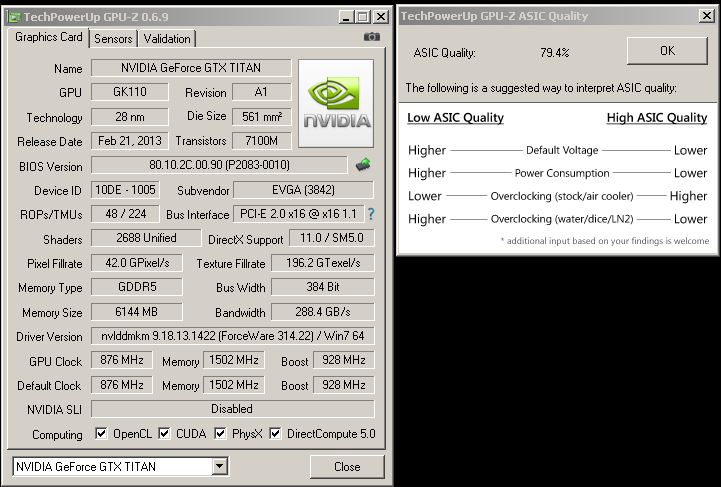Select the Driver Version field text
Viewport: 721px width, 487px height.
[x=233, y=336]
